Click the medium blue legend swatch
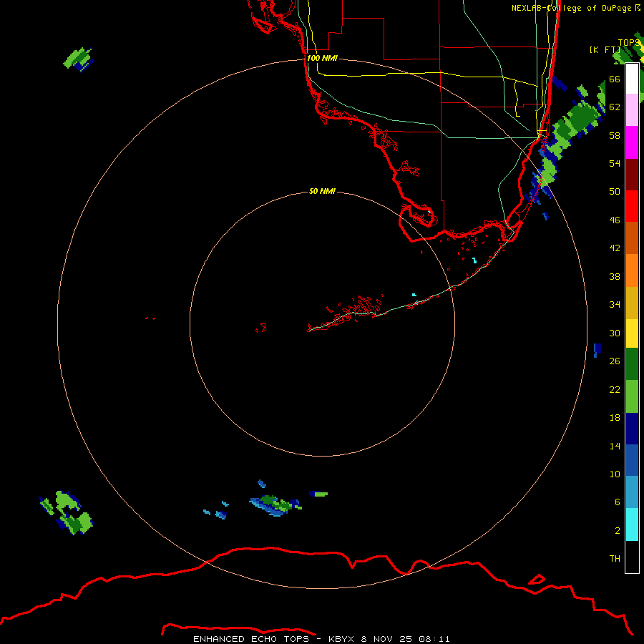Viewport: 644px width, 644px height. 632,460
